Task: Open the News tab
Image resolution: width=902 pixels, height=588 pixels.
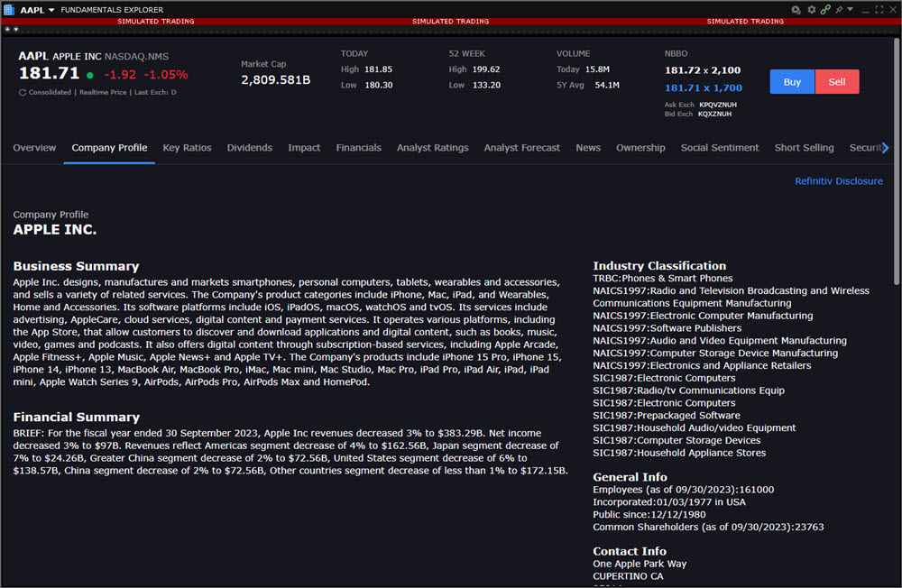Action: coord(588,148)
